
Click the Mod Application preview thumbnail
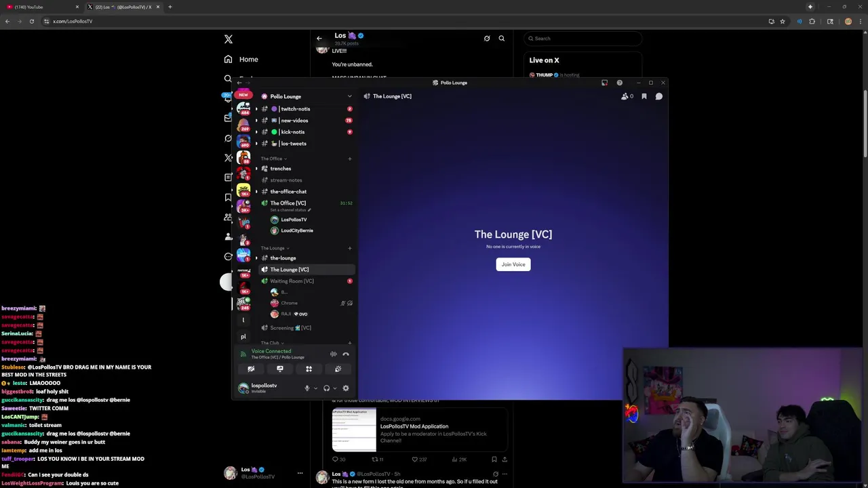point(354,430)
